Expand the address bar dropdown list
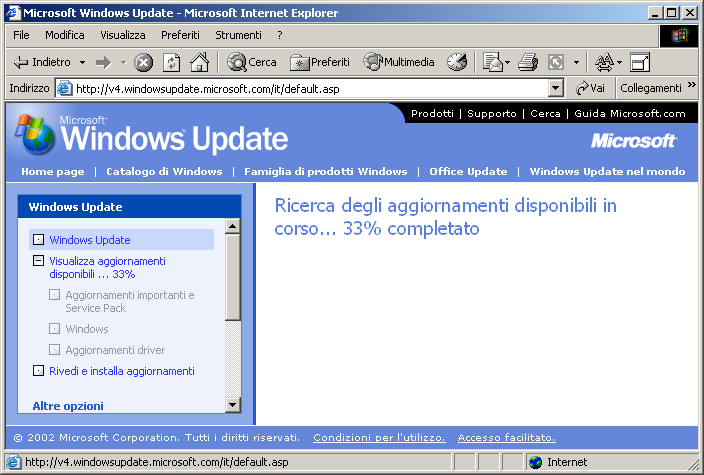Viewport: 704px width, 475px height. pos(555,88)
